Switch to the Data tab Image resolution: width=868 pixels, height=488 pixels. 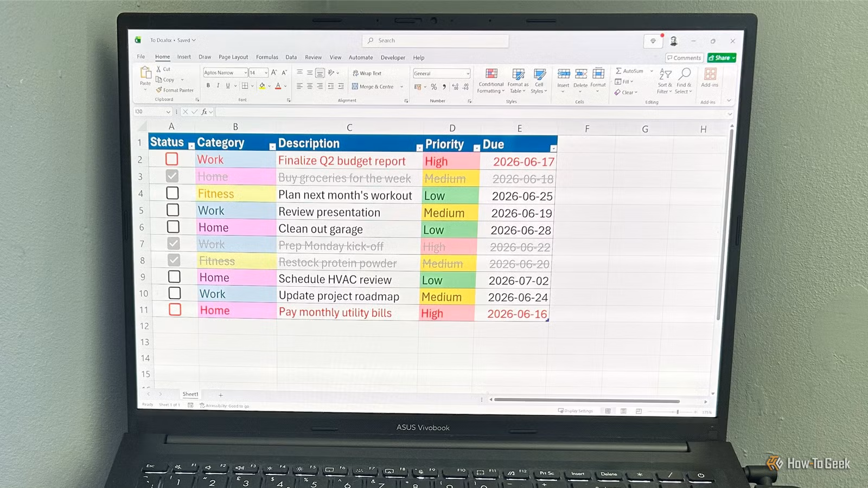point(291,57)
